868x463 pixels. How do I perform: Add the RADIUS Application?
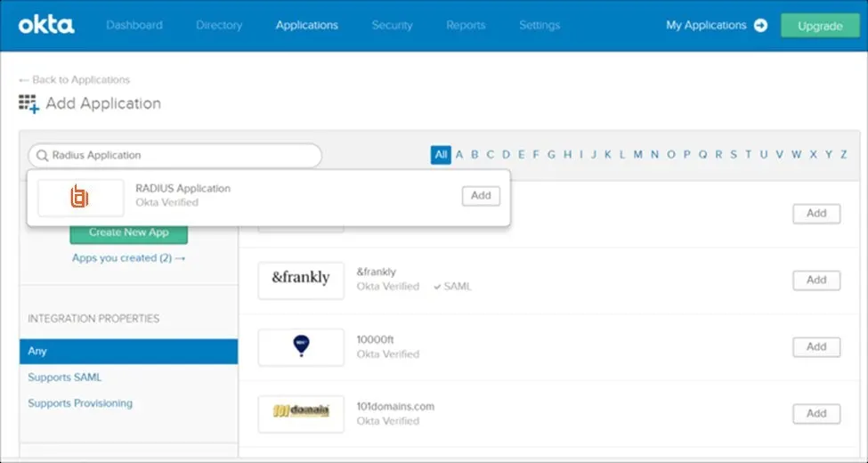point(481,196)
